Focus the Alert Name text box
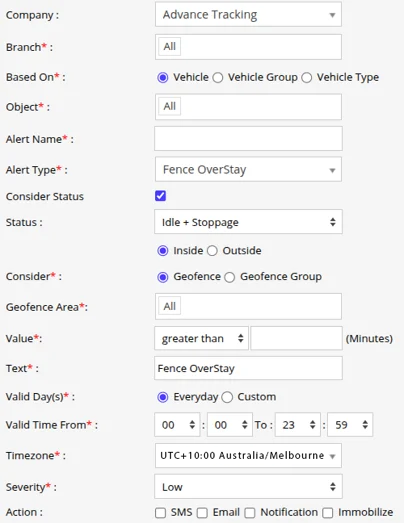Image resolution: width=404 pixels, height=523 pixels. point(248,138)
